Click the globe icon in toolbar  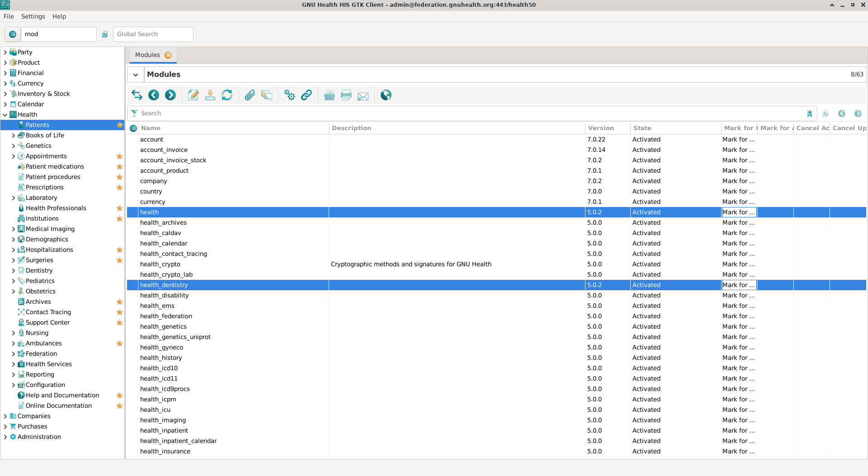click(x=386, y=95)
